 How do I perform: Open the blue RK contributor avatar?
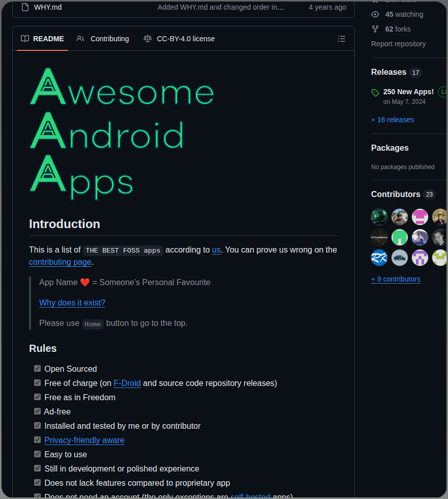[379, 258]
